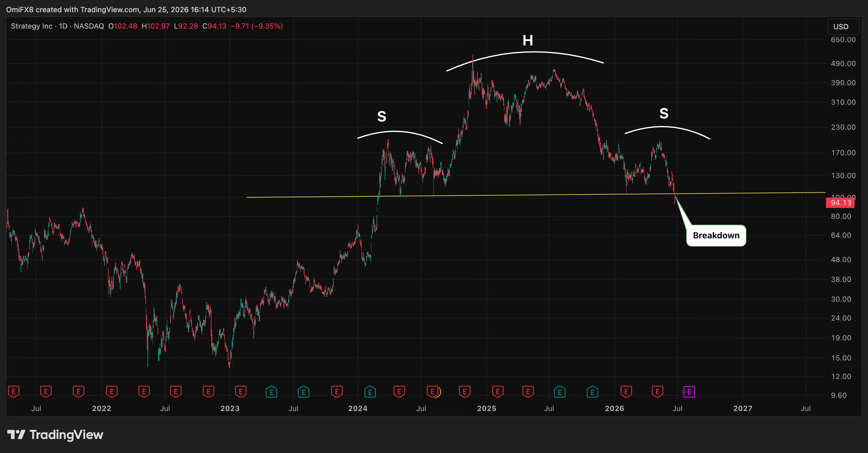Click the −9.71 (−9.35%) change value
The width and height of the screenshot is (868, 453).
[x=257, y=26]
